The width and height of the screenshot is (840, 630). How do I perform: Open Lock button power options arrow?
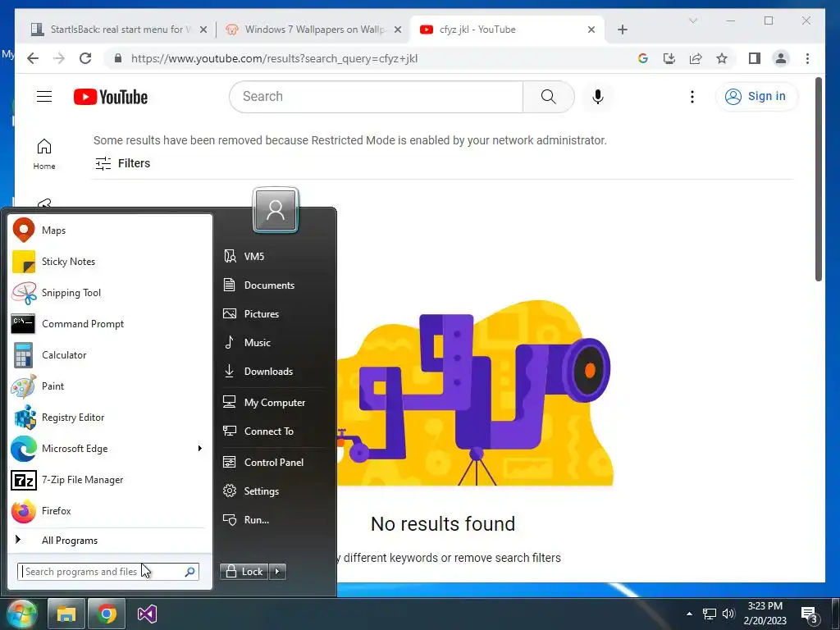[x=277, y=572]
